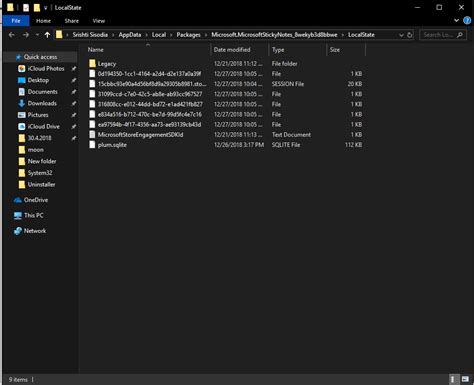Click the Properties quick access toolbar icon
The height and width of the screenshot is (385, 474).
pos(26,7)
